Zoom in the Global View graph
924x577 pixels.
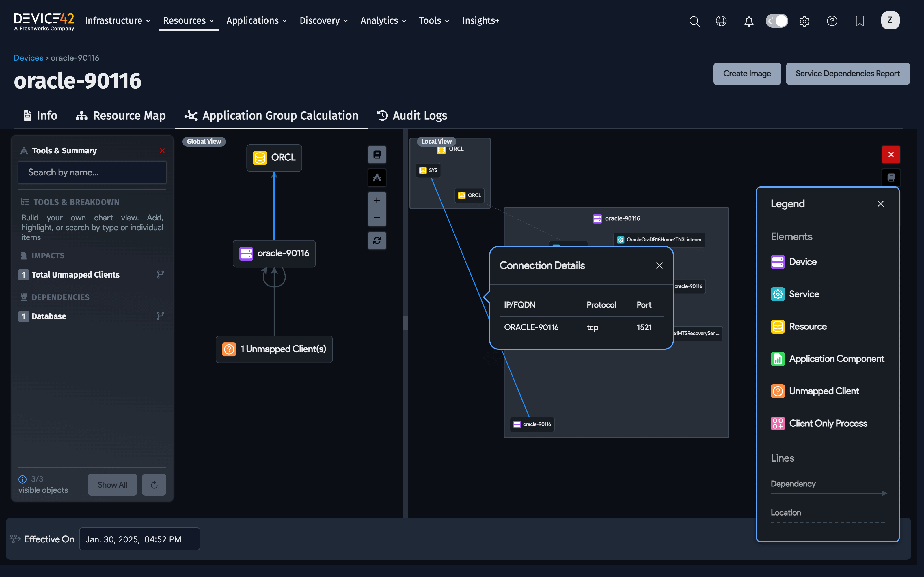tap(377, 201)
